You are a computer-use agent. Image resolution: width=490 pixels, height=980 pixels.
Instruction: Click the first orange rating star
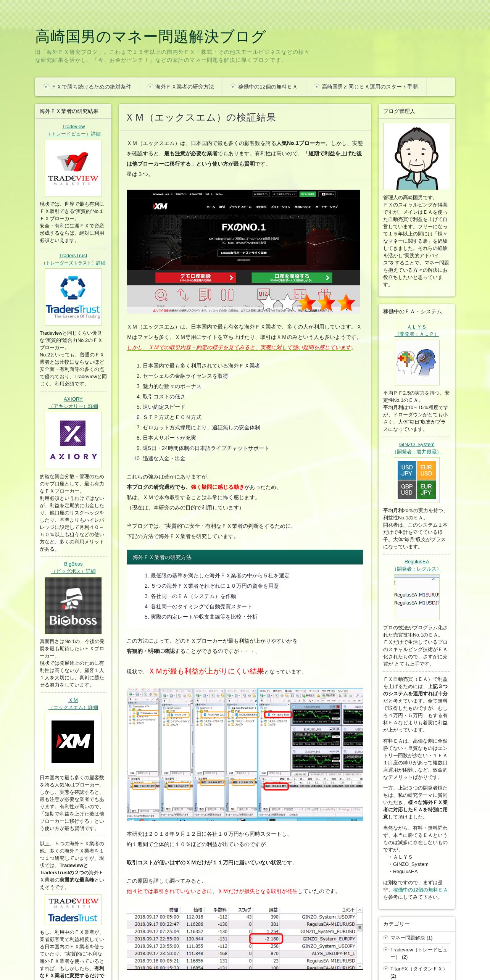pyautogui.click(x=307, y=303)
